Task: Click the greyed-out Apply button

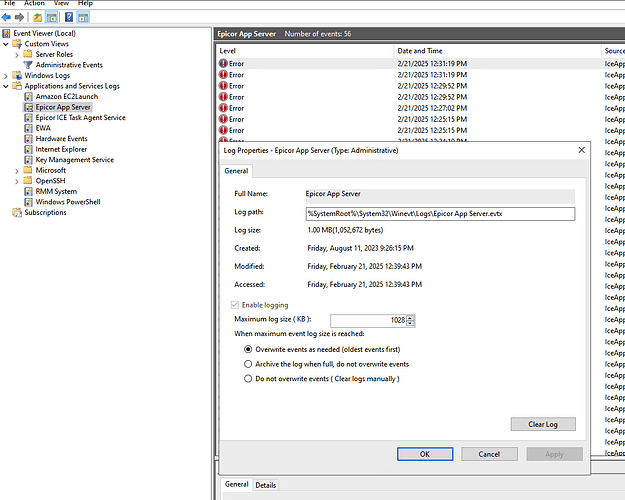Action: [554, 454]
